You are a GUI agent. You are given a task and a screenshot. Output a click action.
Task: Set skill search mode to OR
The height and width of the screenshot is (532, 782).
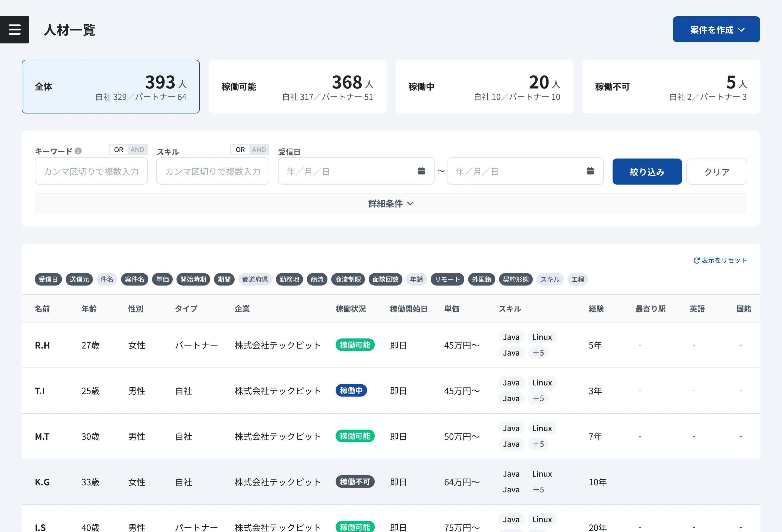(240, 150)
